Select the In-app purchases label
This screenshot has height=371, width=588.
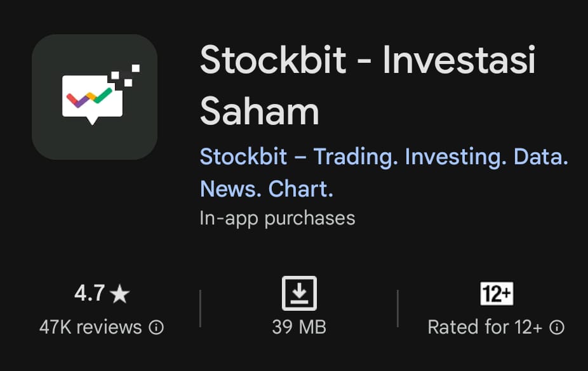point(277,219)
